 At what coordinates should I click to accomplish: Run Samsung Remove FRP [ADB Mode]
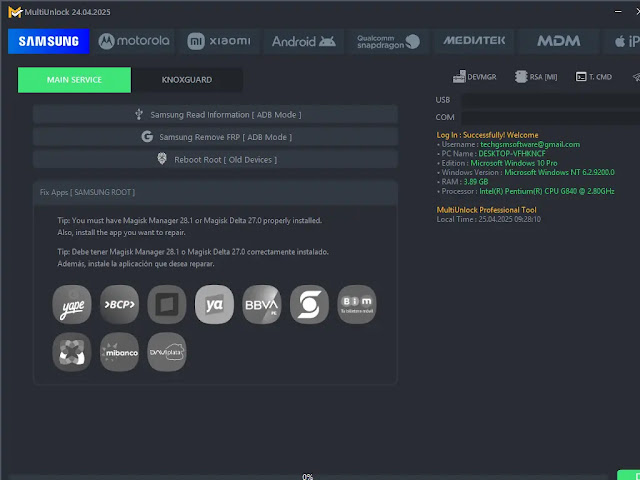(216, 137)
